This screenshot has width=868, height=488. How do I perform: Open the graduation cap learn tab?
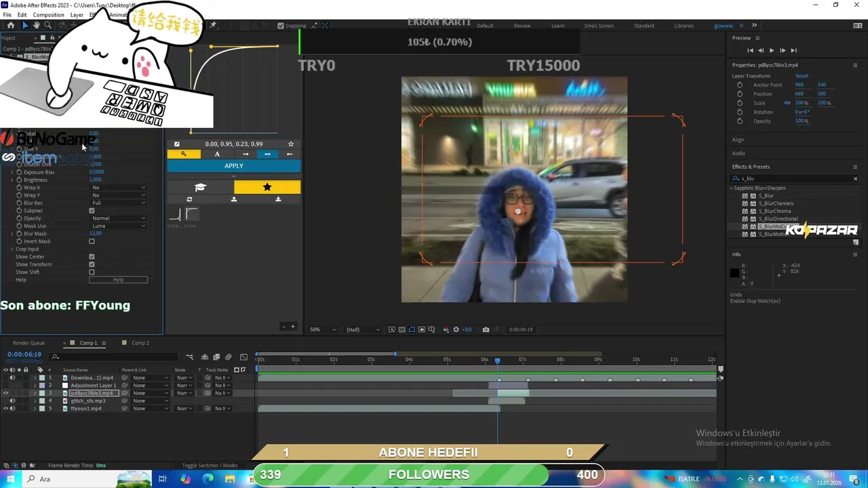tap(200, 187)
